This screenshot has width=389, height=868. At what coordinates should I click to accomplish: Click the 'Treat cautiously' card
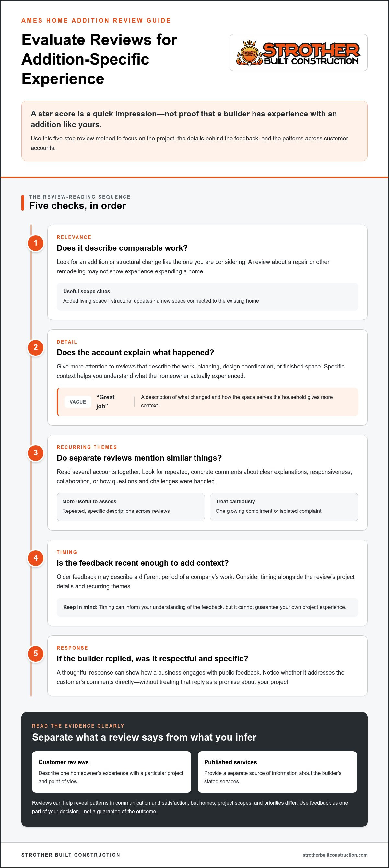[x=284, y=507]
